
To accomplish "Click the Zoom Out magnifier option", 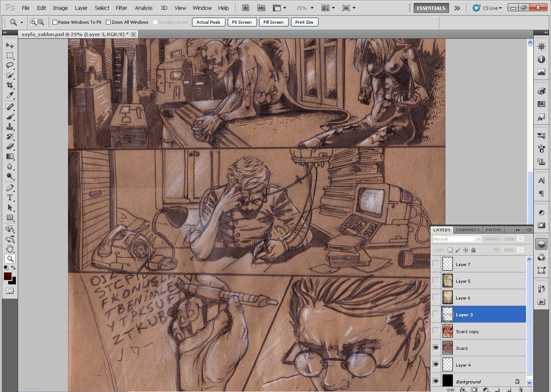I will click(41, 22).
